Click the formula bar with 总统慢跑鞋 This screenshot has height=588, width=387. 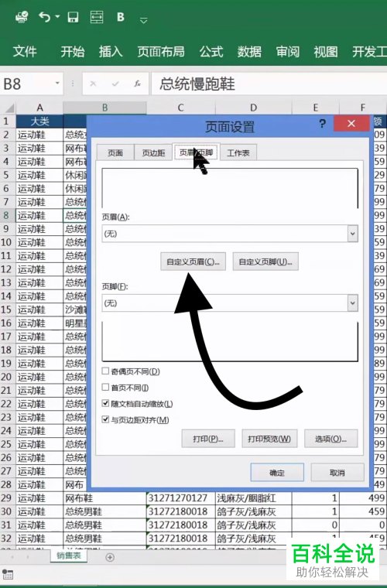click(x=269, y=84)
